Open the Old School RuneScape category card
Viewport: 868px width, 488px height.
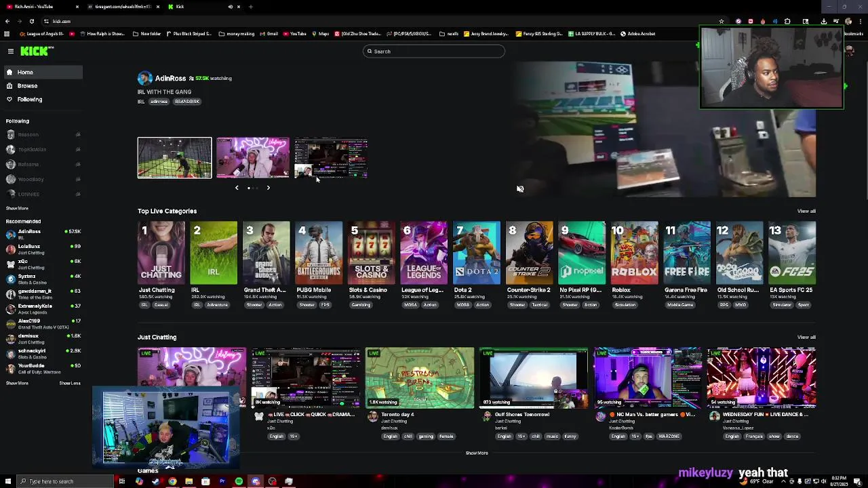click(740, 252)
